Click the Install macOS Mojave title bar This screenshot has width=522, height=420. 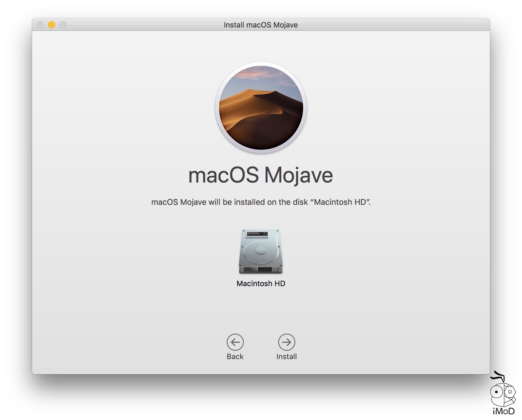(261, 25)
